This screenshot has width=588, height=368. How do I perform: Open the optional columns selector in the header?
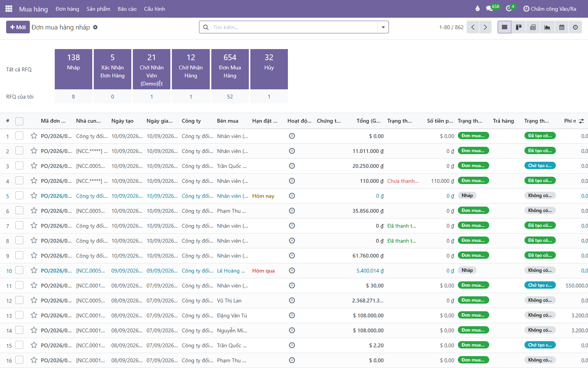coord(581,121)
